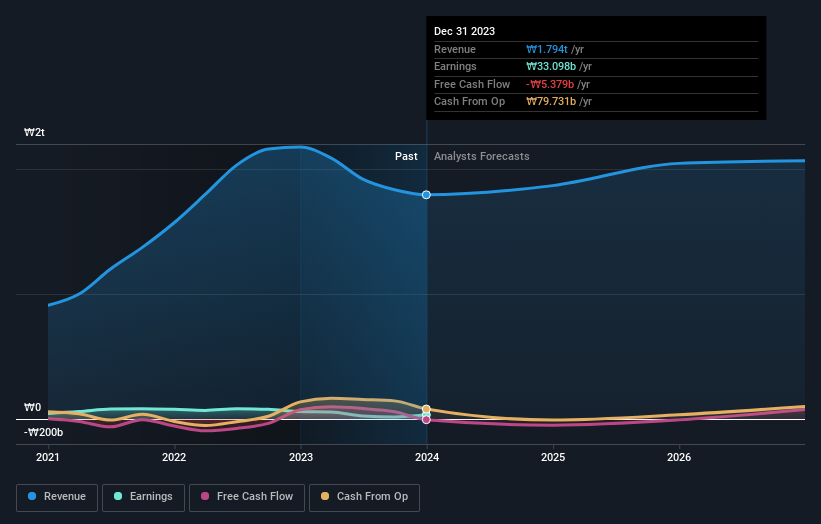Click the orange Cash From Op data point
This screenshot has width=821, height=524.
click(426, 409)
